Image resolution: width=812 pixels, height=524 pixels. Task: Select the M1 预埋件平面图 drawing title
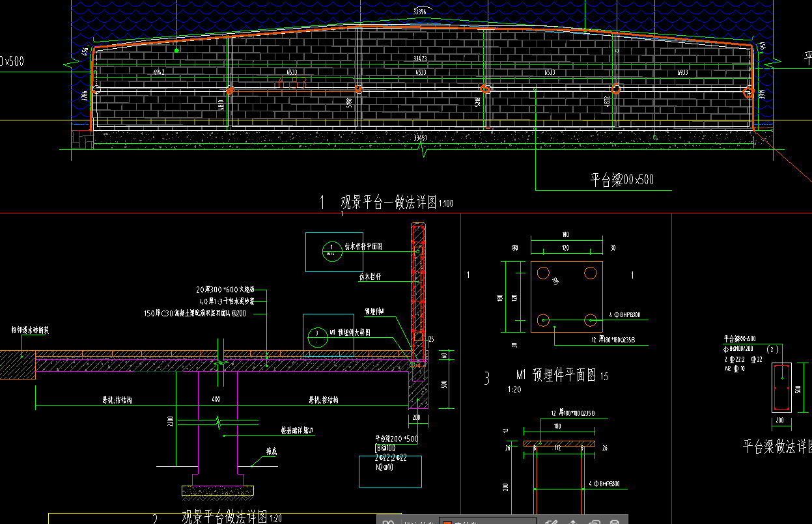coord(562,376)
